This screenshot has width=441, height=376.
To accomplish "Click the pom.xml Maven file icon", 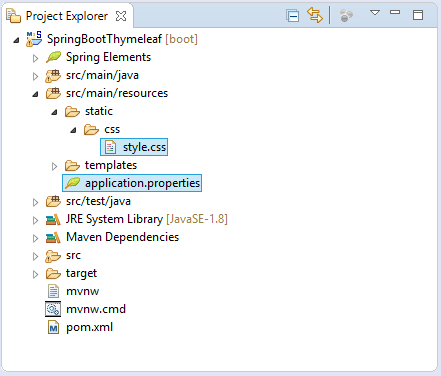I will point(53,327).
